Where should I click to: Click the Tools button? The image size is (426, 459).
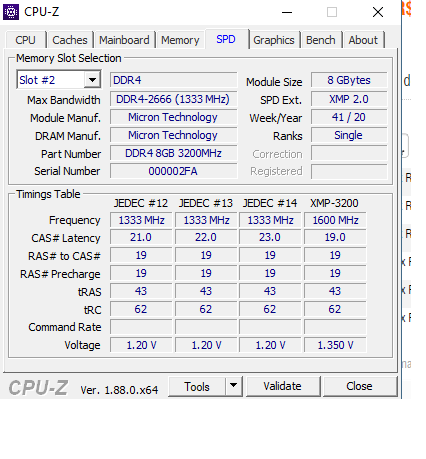tap(197, 387)
